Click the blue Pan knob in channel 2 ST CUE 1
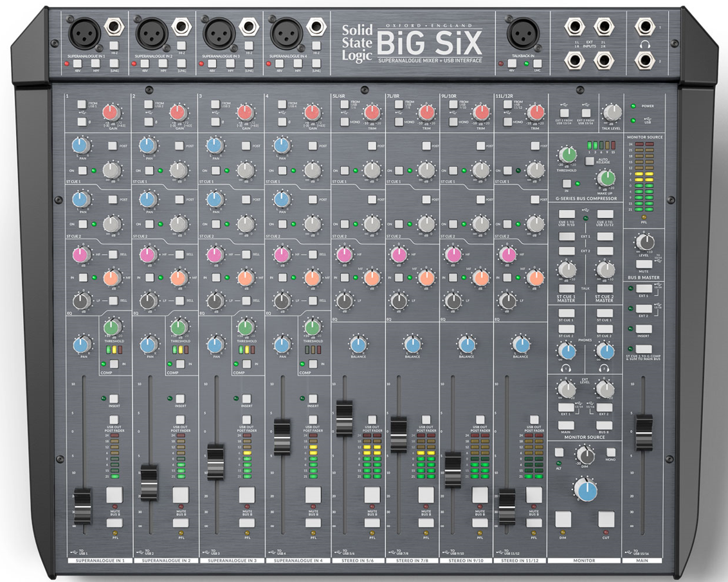 click(x=148, y=145)
